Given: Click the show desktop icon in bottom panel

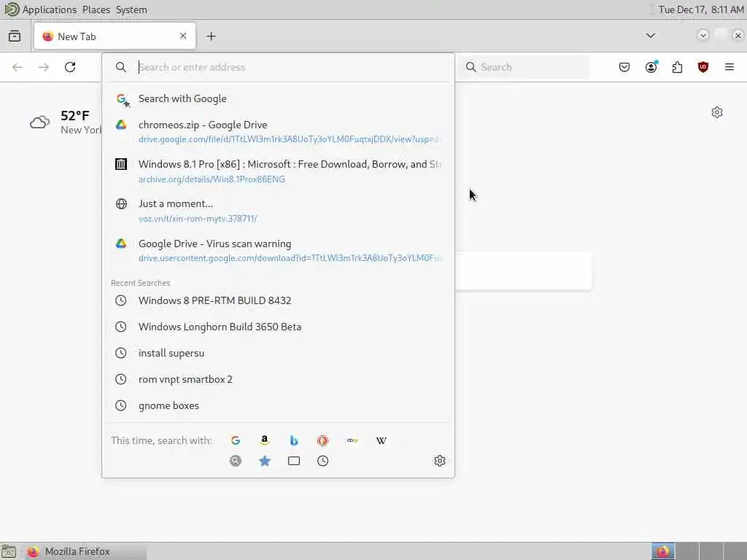Looking at the screenshot, I should pos(9,551).
